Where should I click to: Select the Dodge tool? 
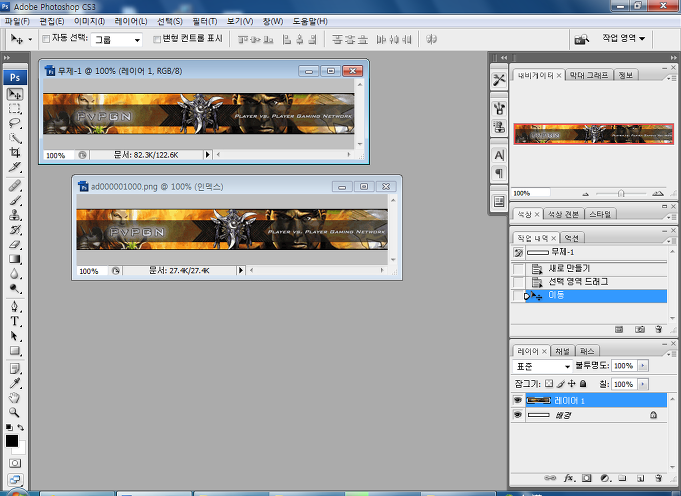tap(15, 288)
